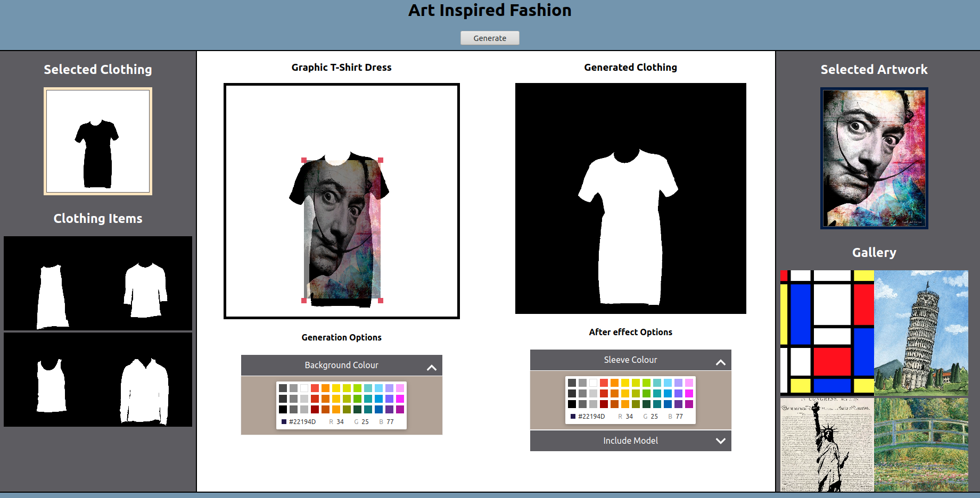Choose the Leaning Tower of Pisa artwork

(921, 332)
